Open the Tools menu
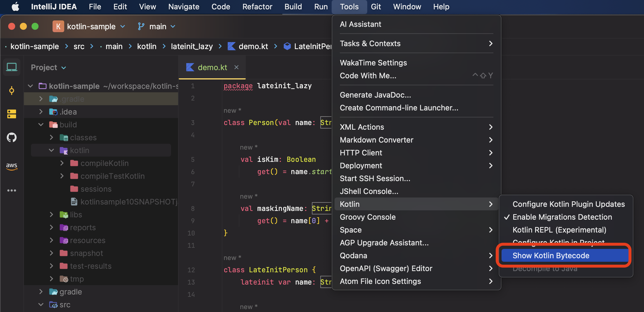The width and height of the screenshot is (644, 312). pos(349,7)
